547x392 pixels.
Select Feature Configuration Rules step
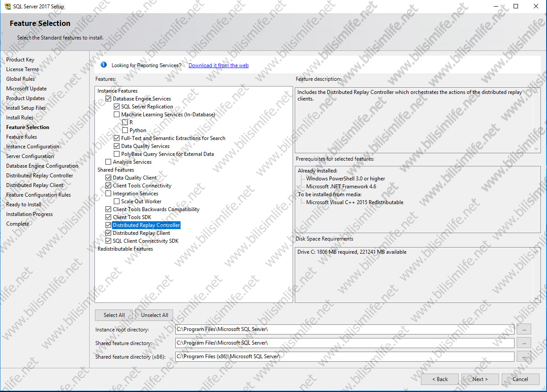38,195
